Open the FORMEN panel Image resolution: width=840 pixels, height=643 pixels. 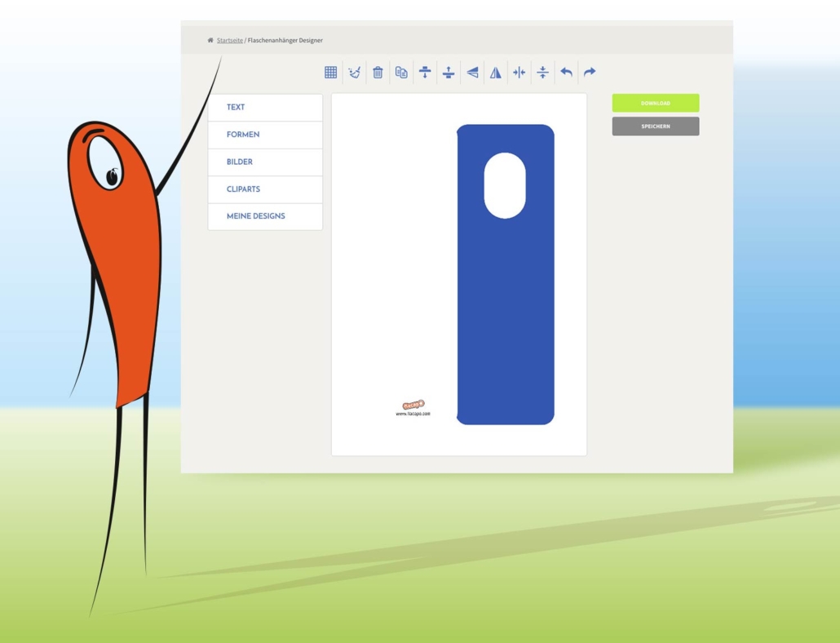265,135
